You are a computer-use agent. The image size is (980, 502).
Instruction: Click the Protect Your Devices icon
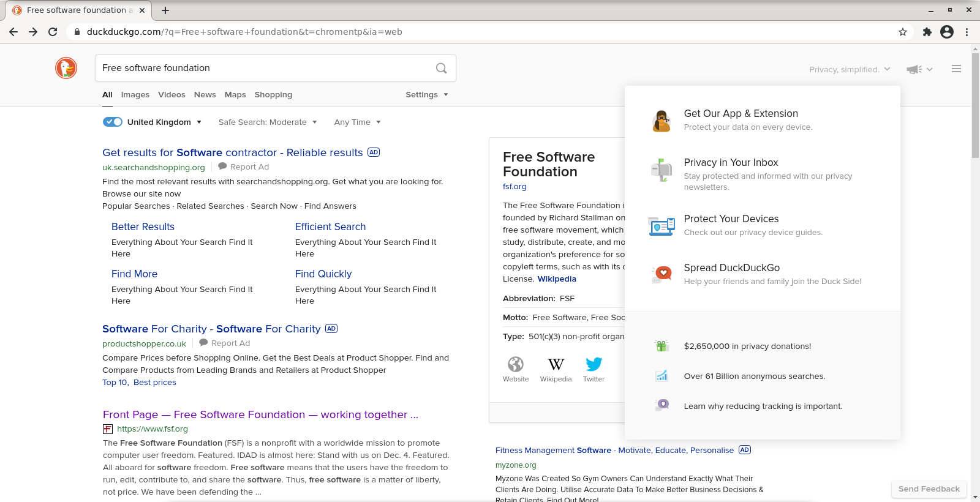661,226
